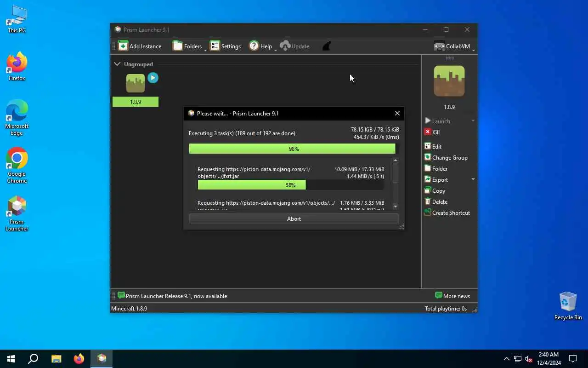588x368 pixels.
Task: Click the jfxrt.jar request URL text
Action: (254, 172)
